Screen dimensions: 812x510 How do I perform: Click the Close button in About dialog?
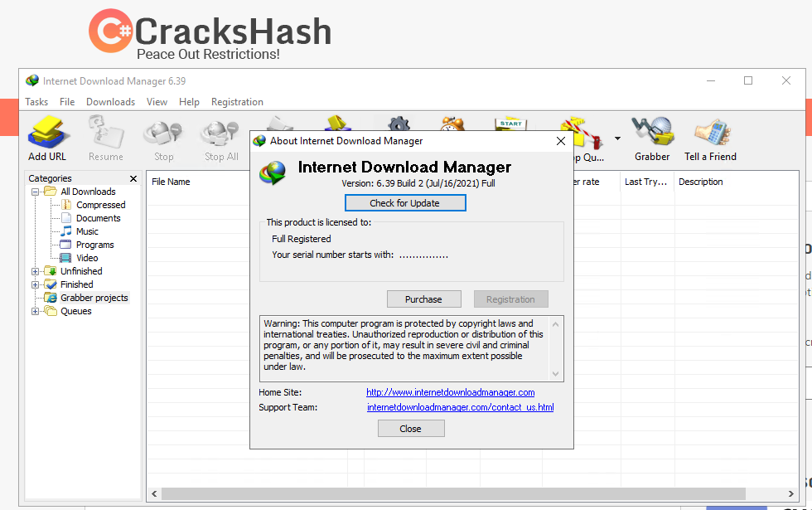pyautogui.click(x=411, y=429)
